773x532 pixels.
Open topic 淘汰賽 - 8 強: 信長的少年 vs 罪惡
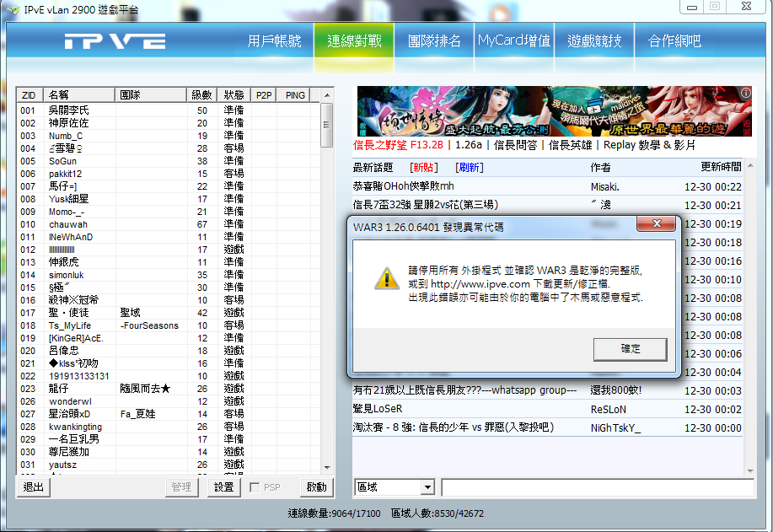coord(454,427)
